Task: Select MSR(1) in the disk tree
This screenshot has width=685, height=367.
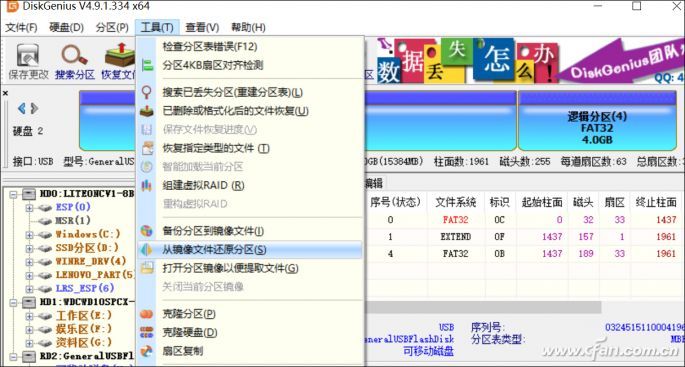Action: click(x=73, y=220)
